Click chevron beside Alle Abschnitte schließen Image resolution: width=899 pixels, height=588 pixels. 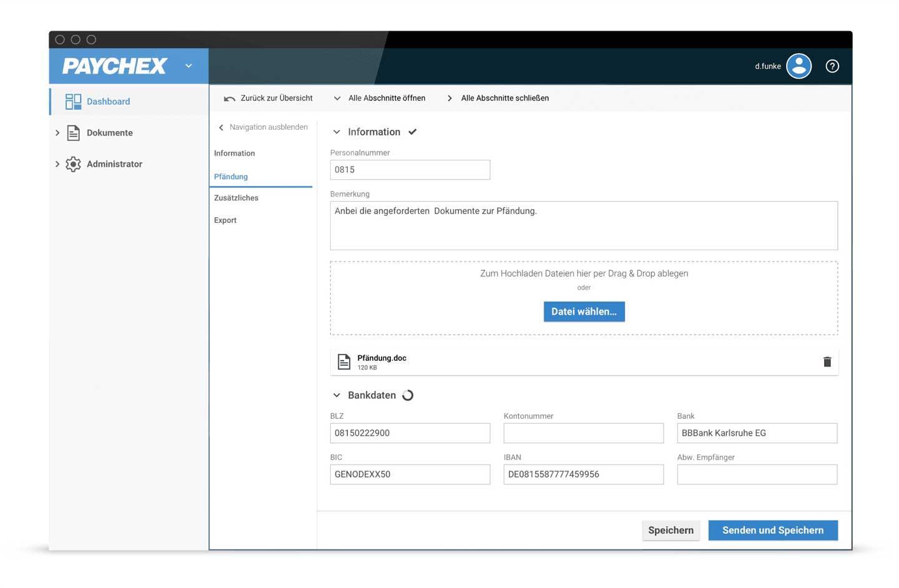(x=449, y=99)
